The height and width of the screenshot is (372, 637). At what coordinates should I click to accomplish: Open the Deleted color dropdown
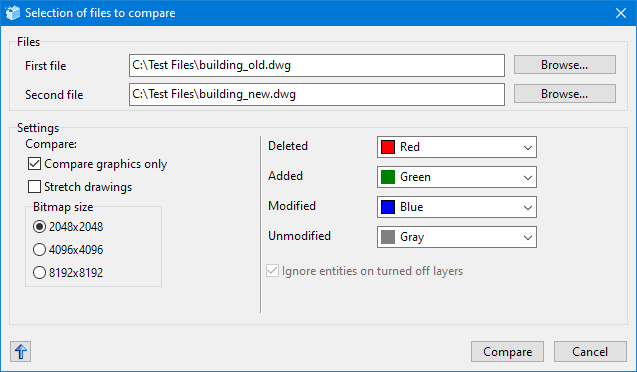457,147
